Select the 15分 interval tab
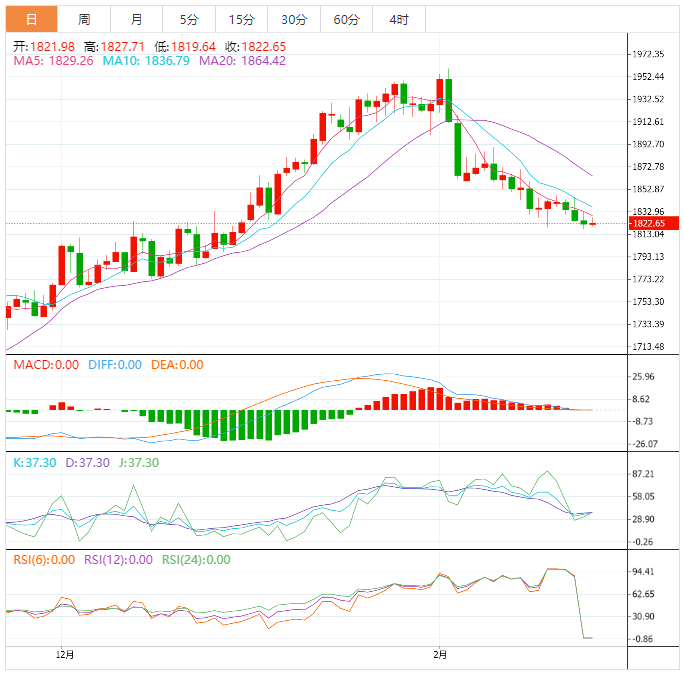The image size is (684, 675). [241, 19]
